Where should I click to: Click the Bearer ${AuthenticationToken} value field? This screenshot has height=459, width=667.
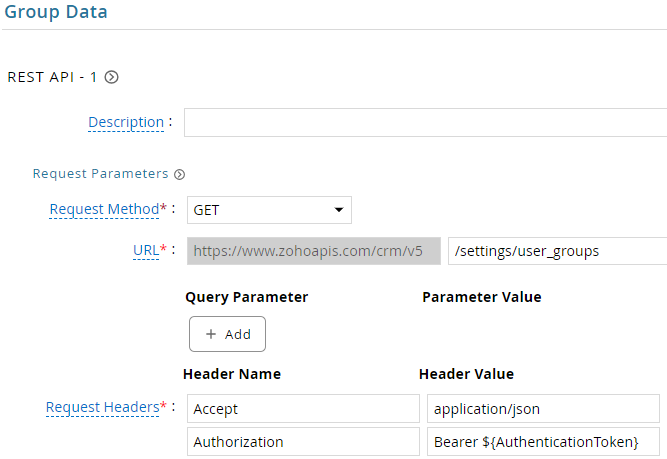coord(543,442)
